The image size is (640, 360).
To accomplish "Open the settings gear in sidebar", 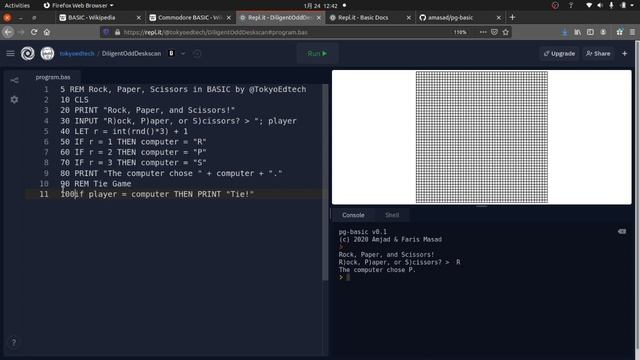I will [x=14, y=100].
